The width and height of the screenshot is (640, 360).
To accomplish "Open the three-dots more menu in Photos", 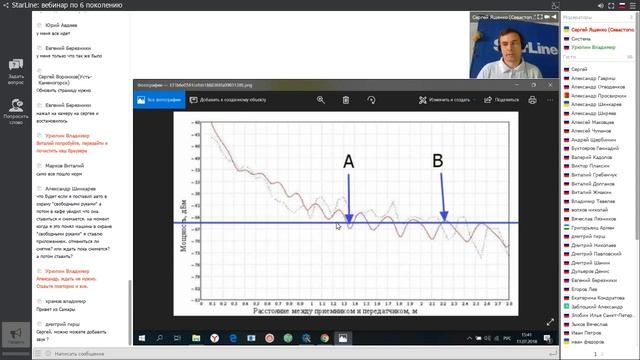I will (550, 100).
